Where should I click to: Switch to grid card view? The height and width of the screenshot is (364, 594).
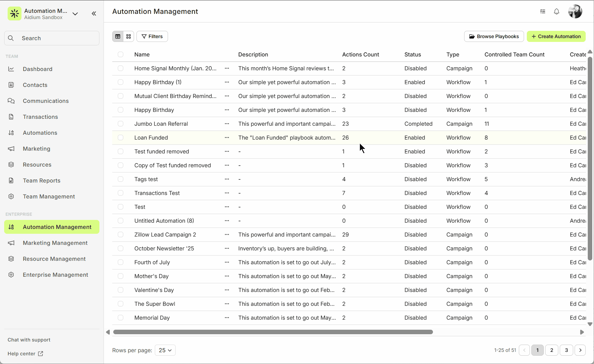128,36
